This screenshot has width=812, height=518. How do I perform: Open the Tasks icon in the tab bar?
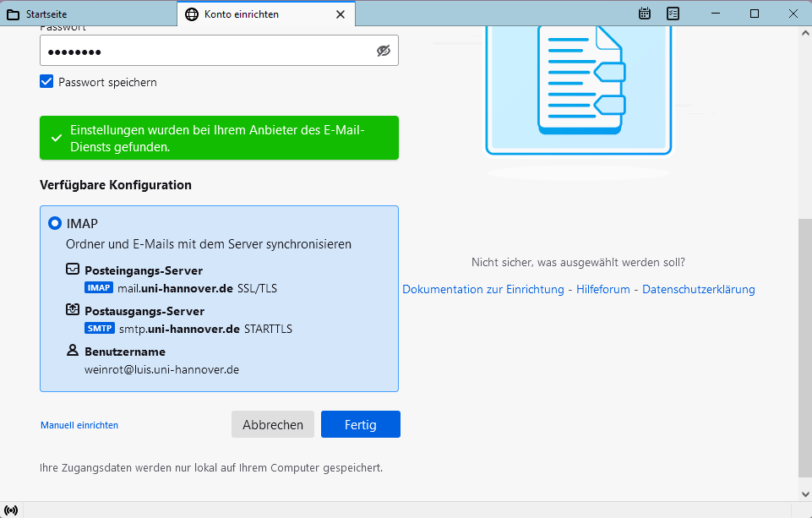pyautogui.click(x=673, y=14)
